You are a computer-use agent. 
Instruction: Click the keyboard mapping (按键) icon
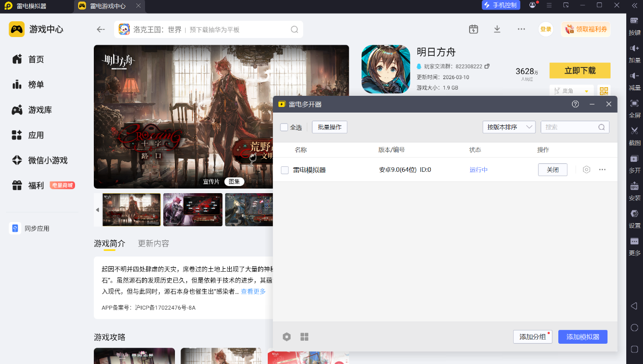[634, 21]
